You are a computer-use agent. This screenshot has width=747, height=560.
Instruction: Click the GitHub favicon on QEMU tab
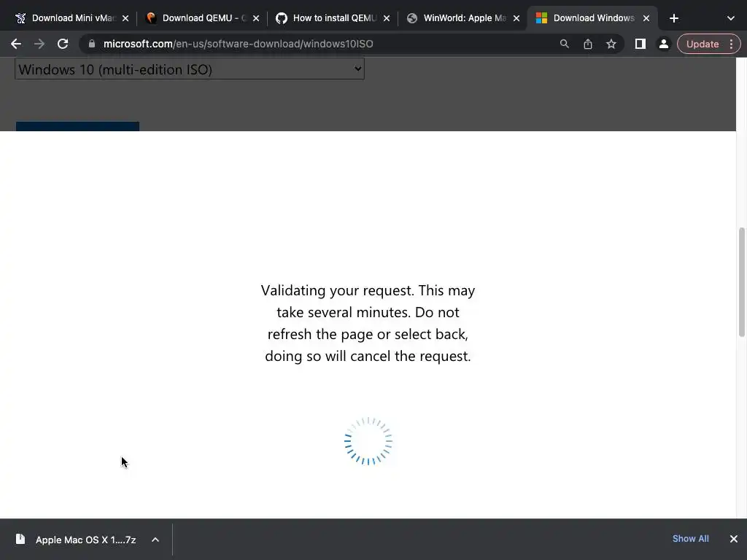(x=282, y=18)
